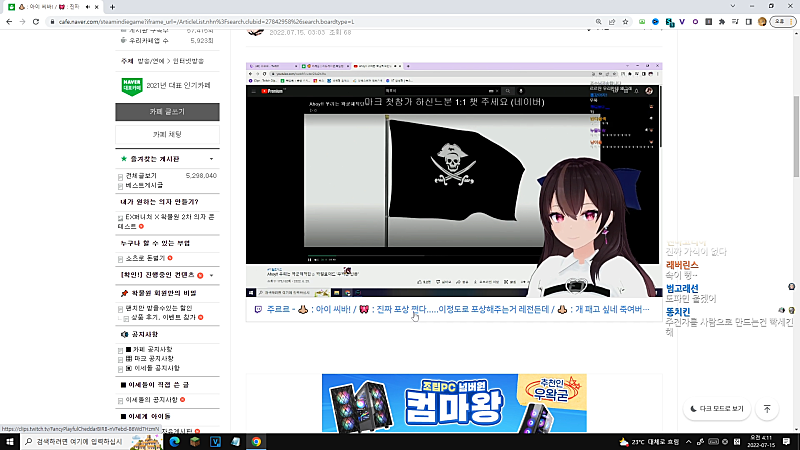Open the 컴마왕 조립PC banner ad
The width and height of the screenshot is (800, 450).
click(454, 403)
